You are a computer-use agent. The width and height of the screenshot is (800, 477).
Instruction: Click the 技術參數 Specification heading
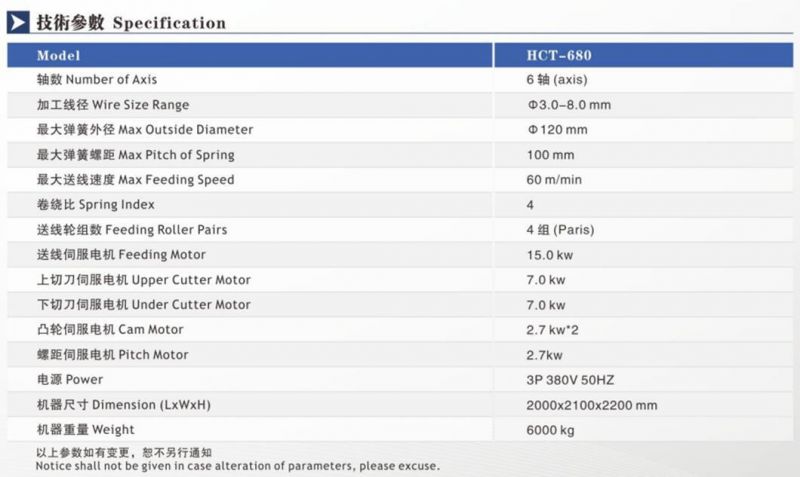131,22
